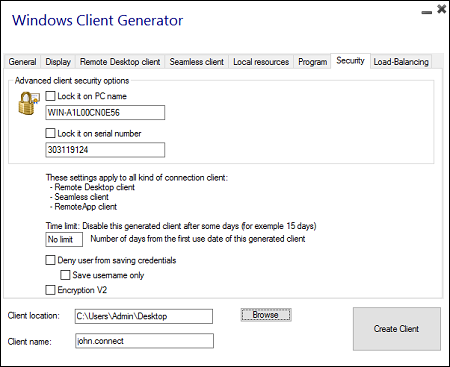Viewport: 450px width, 367px height.
Task: Click the No limit time limit field
Action: click(x=64, y=239)
